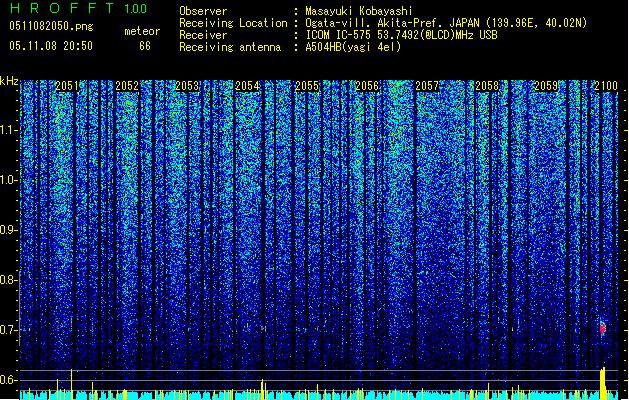Click the 2053 time marker
629x400 pixels.
[187, 86]
